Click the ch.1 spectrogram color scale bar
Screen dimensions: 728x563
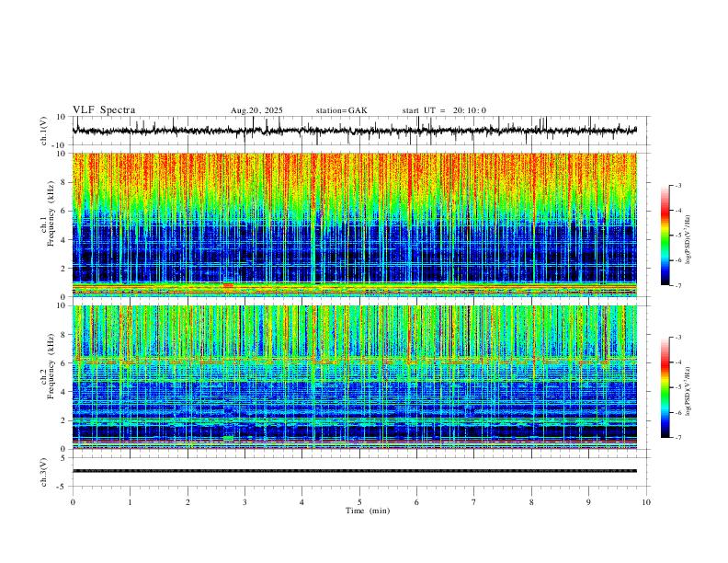(665, 236)
